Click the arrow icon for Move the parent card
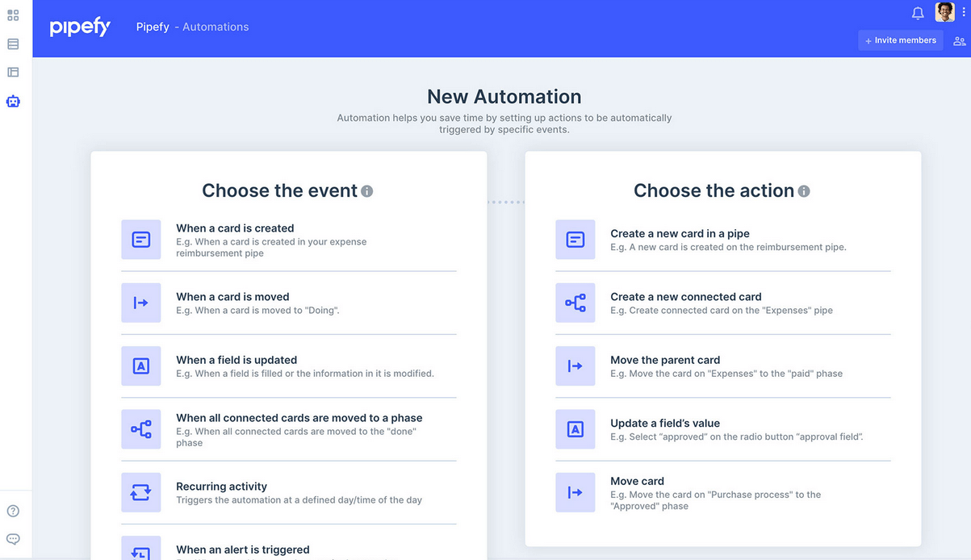The image size is (971, 560). [575, 366]
